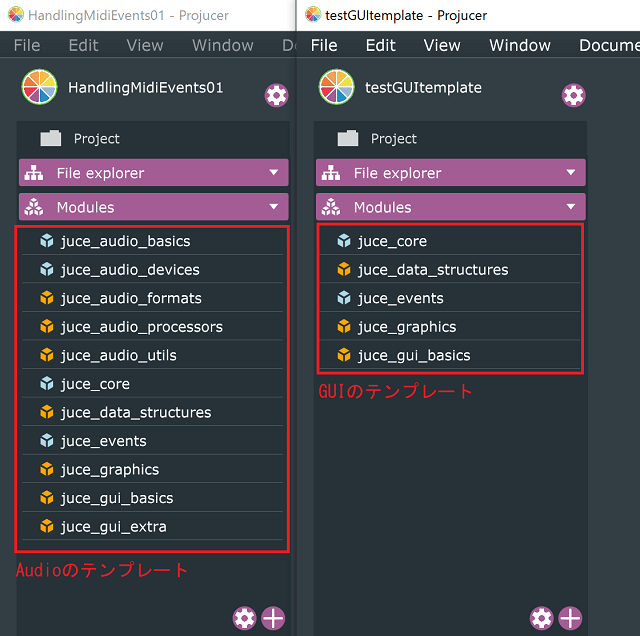
Task: Select File explorer label in testGUItemplate window
Action: click(x=398, y=173)
